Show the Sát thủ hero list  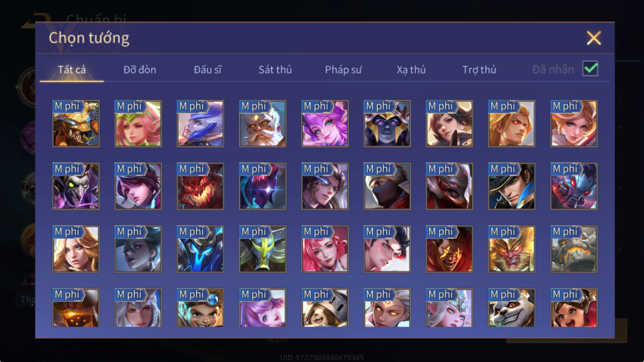(x=275, y=70)
